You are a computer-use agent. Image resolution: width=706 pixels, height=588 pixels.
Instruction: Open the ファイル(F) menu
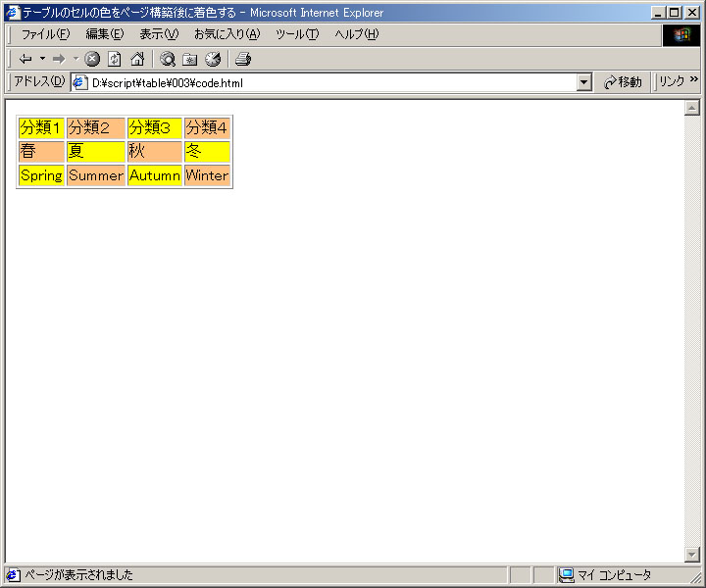pyautogui.click(x=45, y=34)
